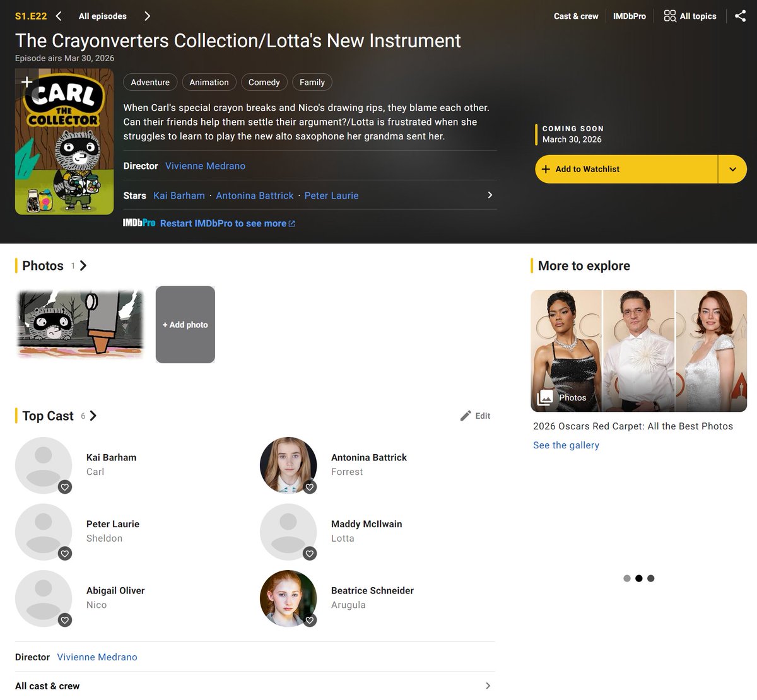Click Beatrice Schneider headshot photo

288,598
